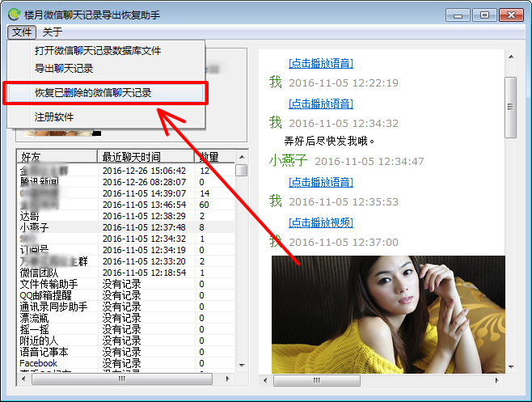Sort by 最近聊天时间 column header
This screenshot has width=532, height=402.
pyautogui.click(x=146, y=157)
